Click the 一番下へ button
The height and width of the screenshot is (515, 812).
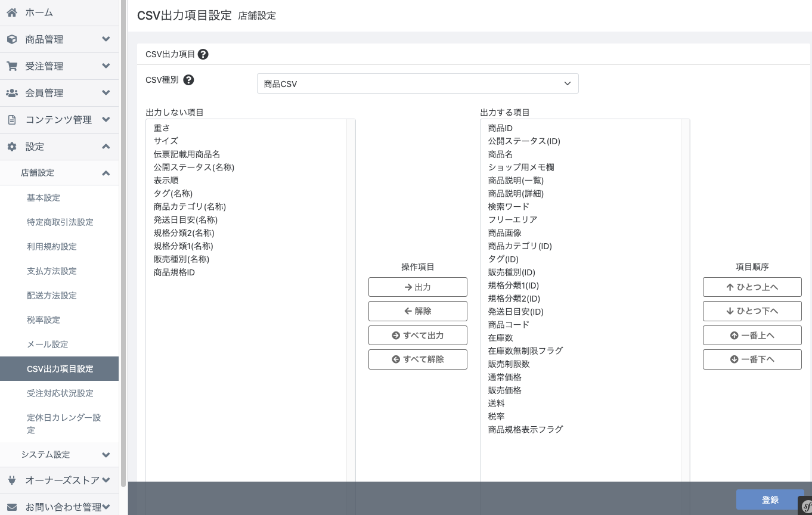coord(752,359)
